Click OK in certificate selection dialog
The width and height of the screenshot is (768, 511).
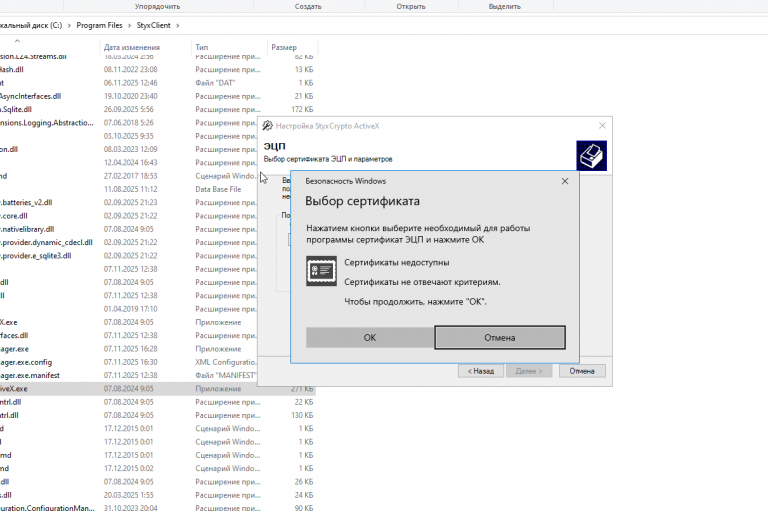tap(370, 337)
